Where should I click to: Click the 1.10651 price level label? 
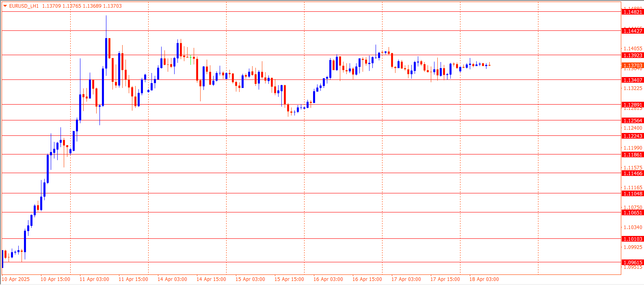coord(633,213)
